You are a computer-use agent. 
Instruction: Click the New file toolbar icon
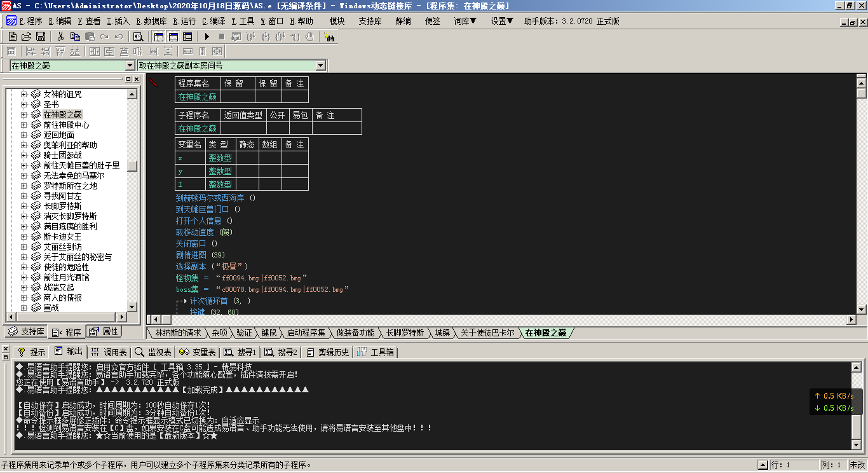click(x=13, y=37)
